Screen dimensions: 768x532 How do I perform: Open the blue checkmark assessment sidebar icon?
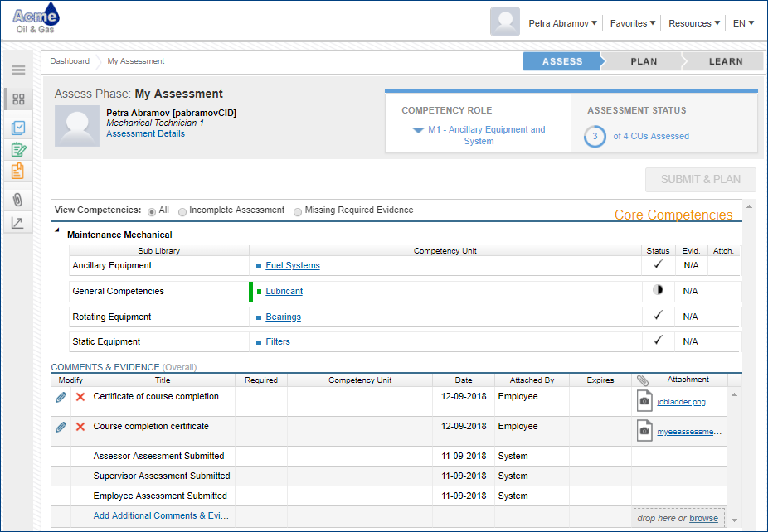[18, 128]
